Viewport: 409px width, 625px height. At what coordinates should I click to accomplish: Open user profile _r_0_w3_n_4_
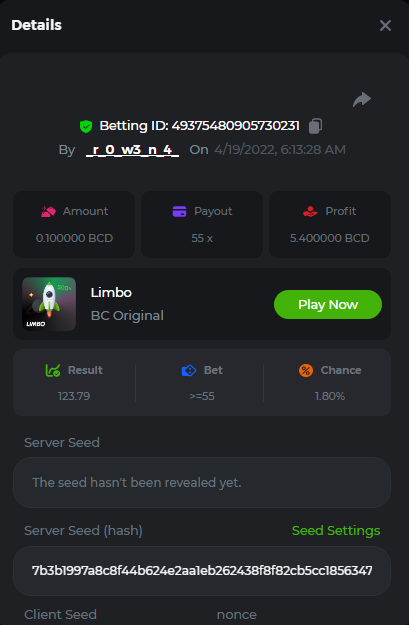tap(132, 150)
